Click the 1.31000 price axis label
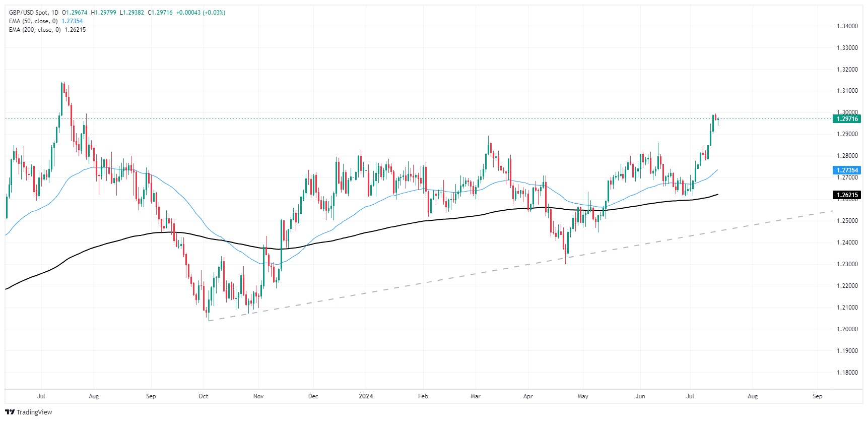 click(x=847, y=91)
